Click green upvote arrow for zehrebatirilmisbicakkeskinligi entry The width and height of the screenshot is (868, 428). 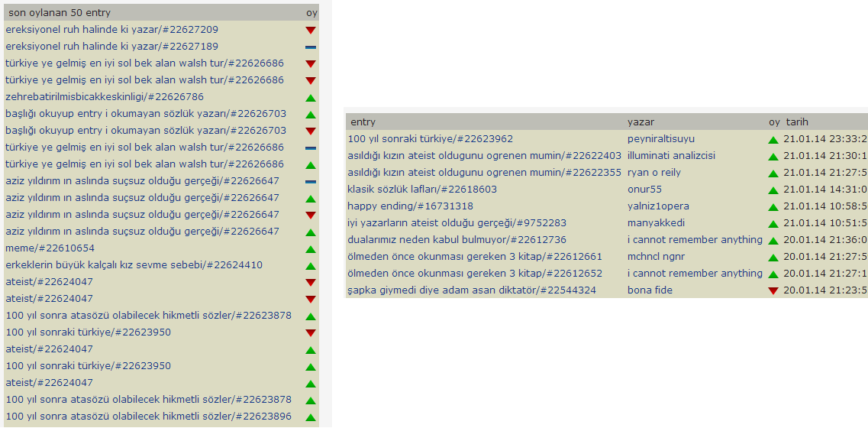(x=310, y=98)
